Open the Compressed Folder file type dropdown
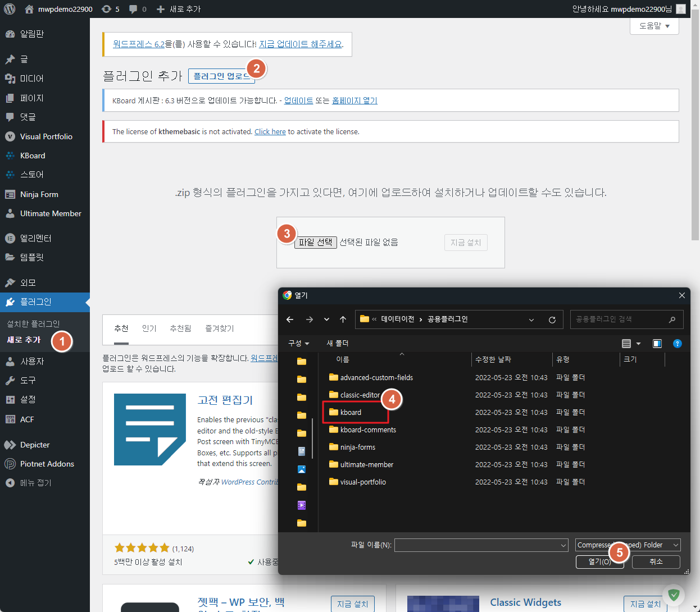Viewport: 700px width, 612px height. 628,545
